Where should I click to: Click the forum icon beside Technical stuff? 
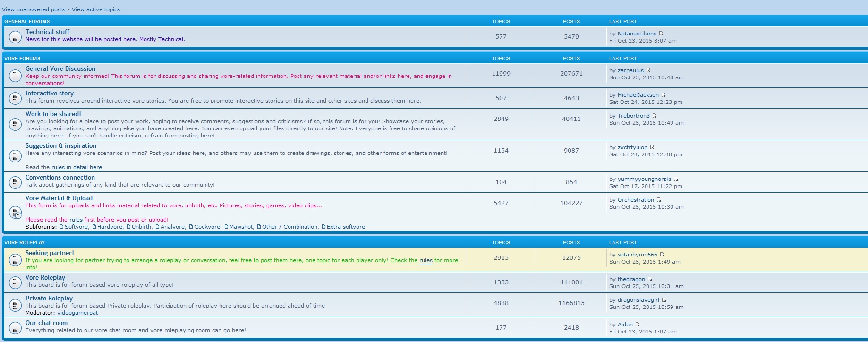point(16,36)
